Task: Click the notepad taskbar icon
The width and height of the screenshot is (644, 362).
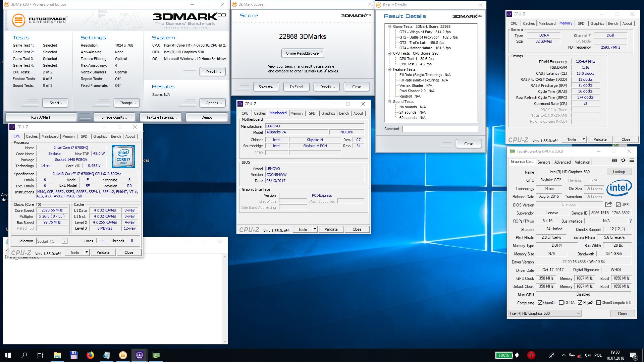Action: click(x=106, y=355)
